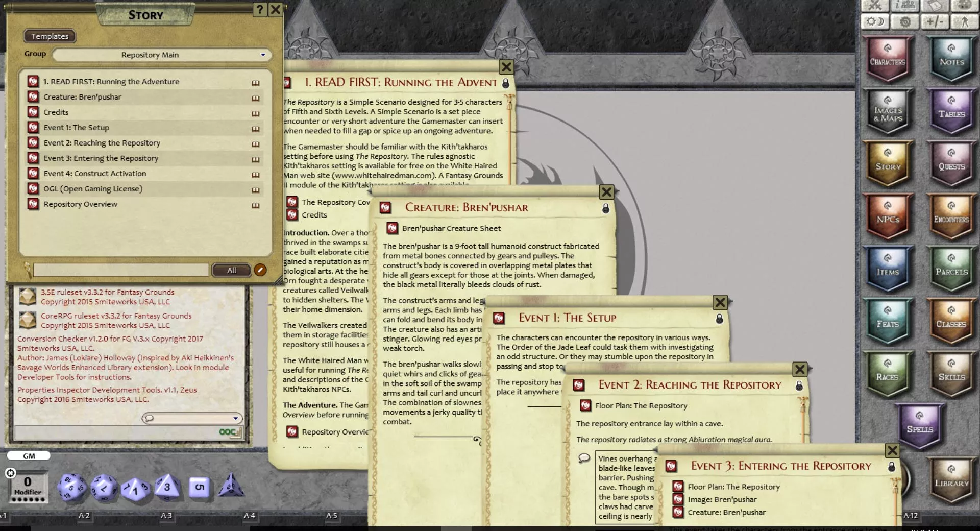Open the Quests sidebar shield

click(951, 164)
